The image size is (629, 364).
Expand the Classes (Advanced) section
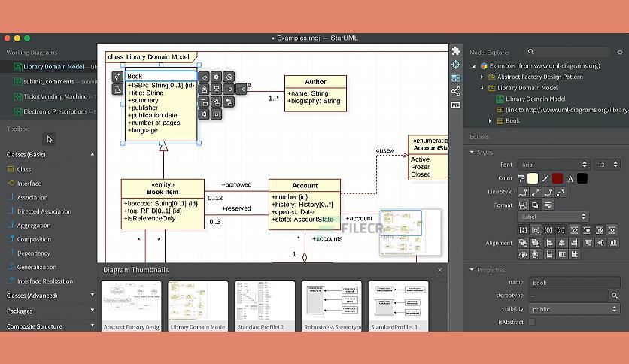(x=93, y=295)
